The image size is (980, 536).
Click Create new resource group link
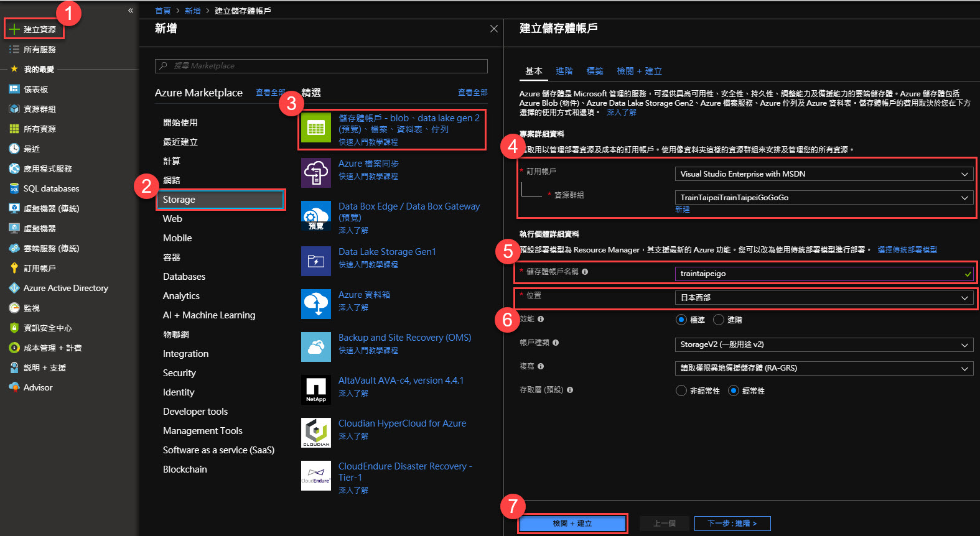(683, 210)
